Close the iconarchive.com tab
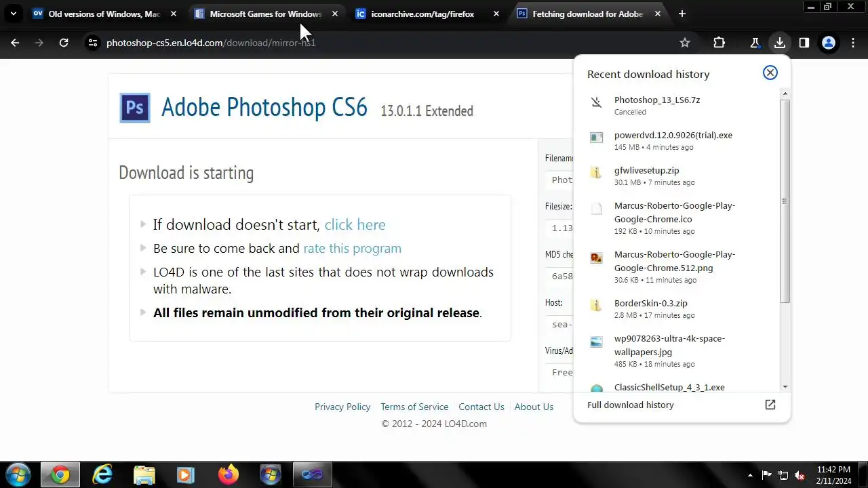The image size is (868, 488). click(496, 14)
